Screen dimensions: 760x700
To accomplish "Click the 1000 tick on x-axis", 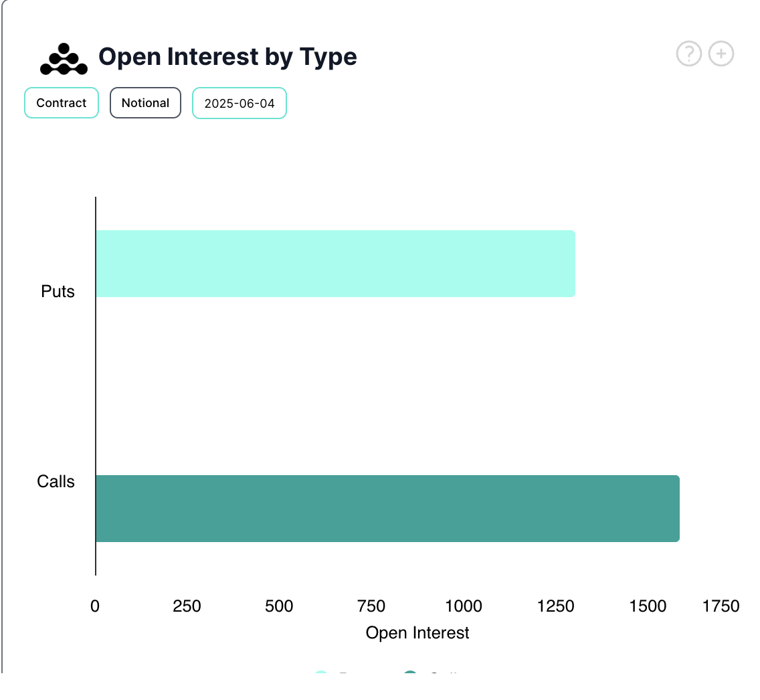I will point(463,606).
